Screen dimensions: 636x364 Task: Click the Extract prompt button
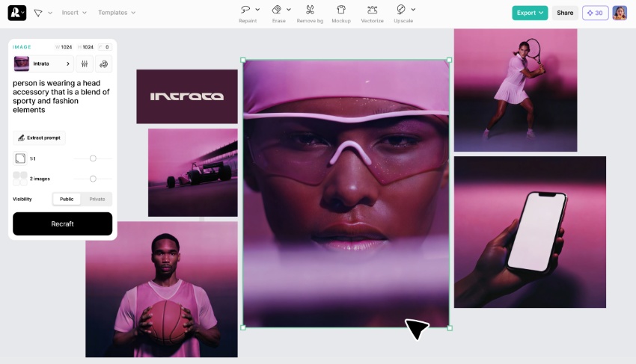click(x=40, y=138)
